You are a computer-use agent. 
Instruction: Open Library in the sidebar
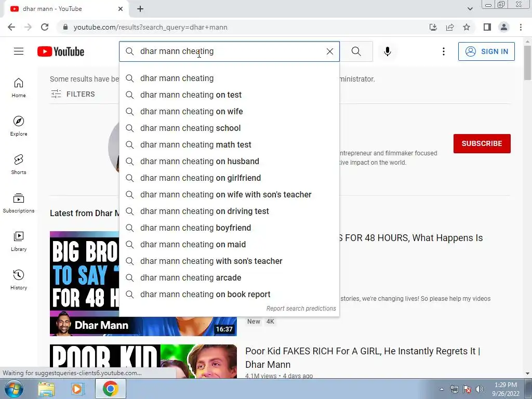point(19,242)
